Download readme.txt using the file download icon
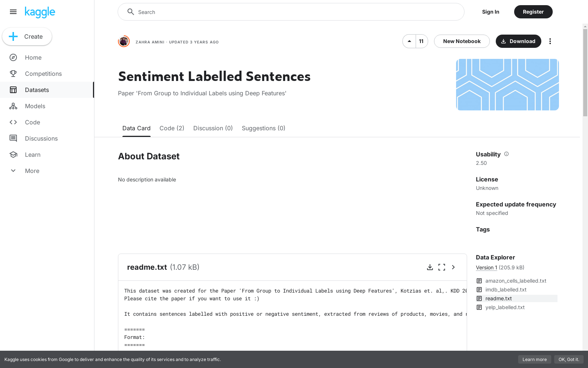Screen dimensions: 588x368 coord(430,267)
